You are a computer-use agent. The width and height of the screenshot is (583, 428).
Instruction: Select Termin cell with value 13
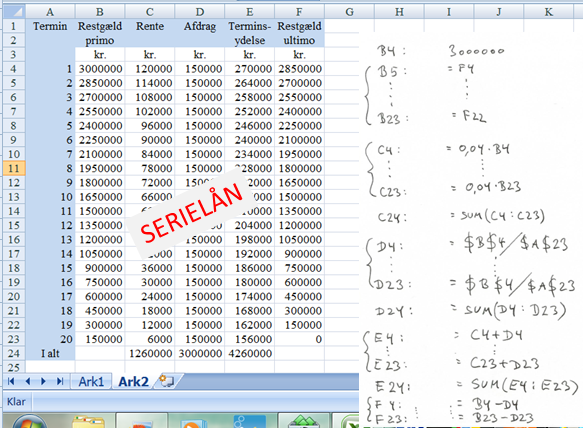point(50,239)
